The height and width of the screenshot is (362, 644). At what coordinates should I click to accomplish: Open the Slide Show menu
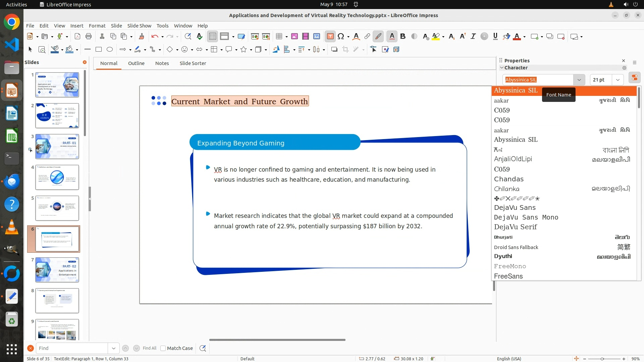click(x=139, y=25)
